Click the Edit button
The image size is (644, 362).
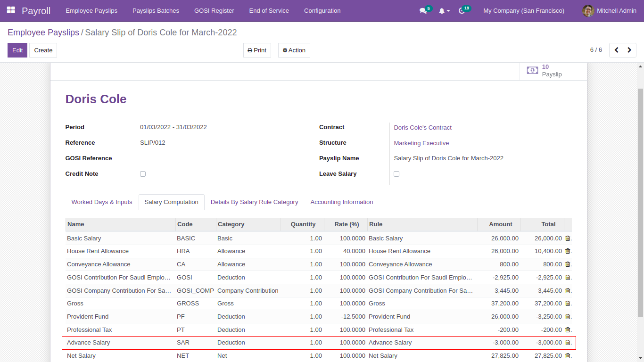click(x=17, y=50)
